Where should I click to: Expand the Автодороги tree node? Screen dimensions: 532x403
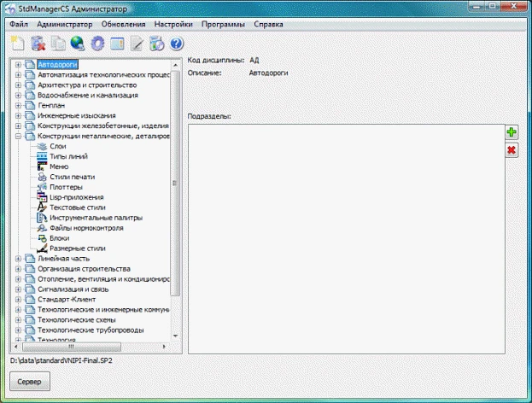coord(18,65)
